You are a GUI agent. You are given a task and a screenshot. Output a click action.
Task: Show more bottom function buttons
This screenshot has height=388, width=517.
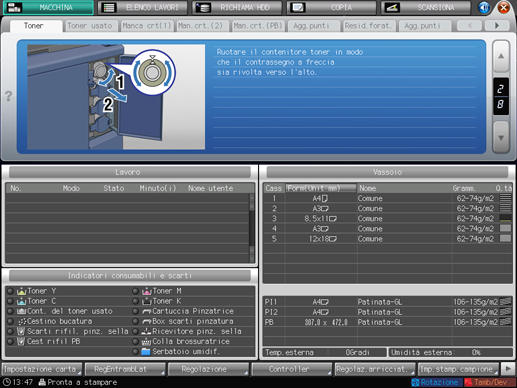tap(508, 369)
